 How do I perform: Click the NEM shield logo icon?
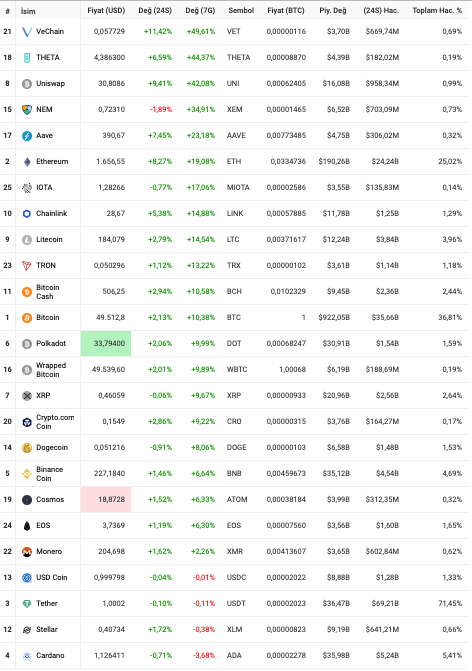click(27, 110)
